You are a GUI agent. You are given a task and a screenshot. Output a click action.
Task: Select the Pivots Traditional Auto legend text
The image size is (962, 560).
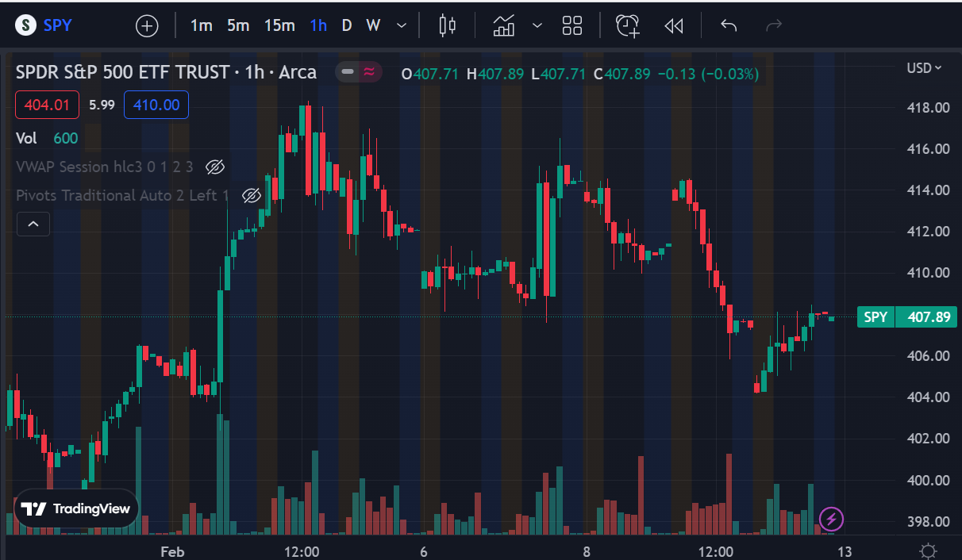pyautogui.click(x=122, y=195)
